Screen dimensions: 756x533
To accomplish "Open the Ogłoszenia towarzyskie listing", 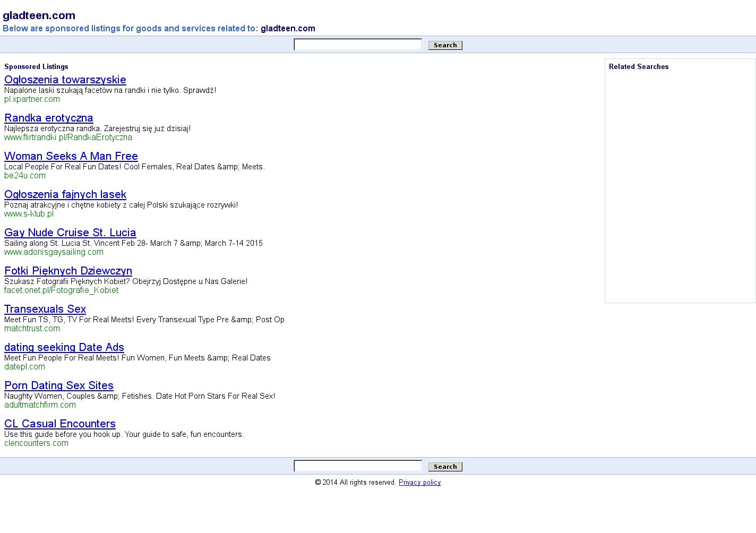I will coord(65,80).
